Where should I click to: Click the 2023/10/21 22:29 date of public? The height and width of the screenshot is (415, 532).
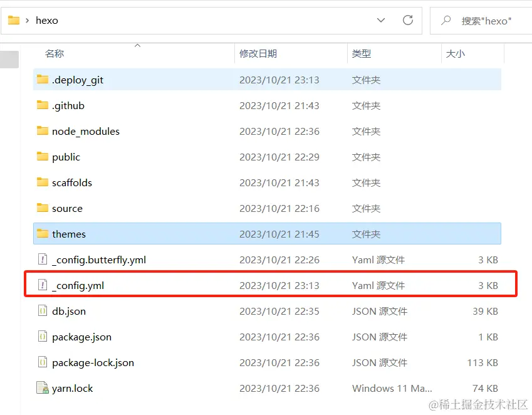(x=279, y=157)
